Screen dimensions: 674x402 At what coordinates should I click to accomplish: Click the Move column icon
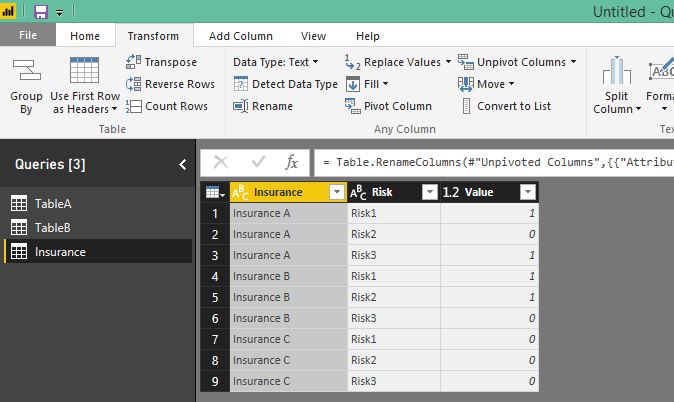pos(466,84)
